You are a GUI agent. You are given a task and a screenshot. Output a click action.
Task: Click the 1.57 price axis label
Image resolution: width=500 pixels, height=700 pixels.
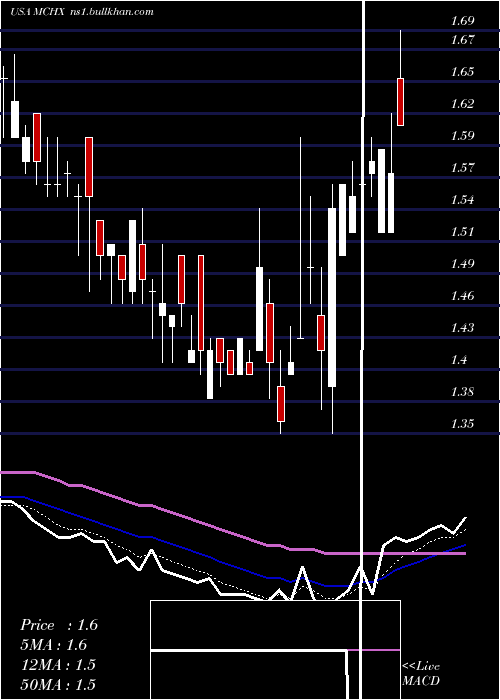pyautogui.click(x=462, y=168)
